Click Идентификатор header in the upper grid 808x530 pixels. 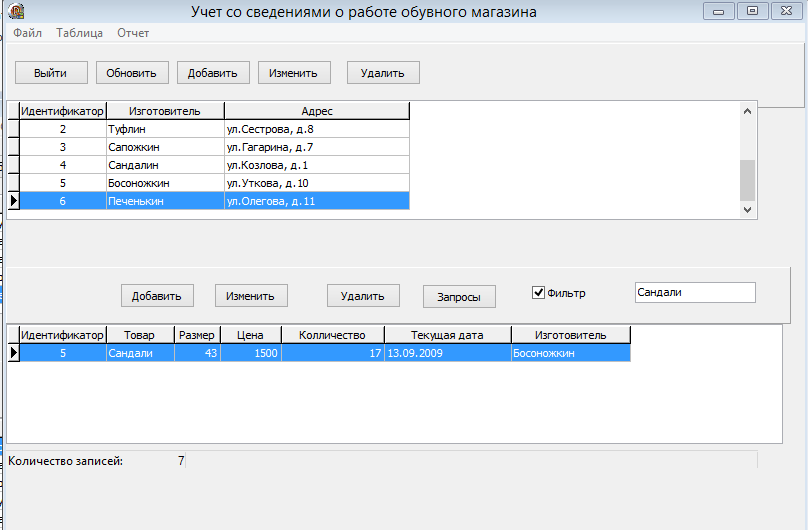click(62, 111)
